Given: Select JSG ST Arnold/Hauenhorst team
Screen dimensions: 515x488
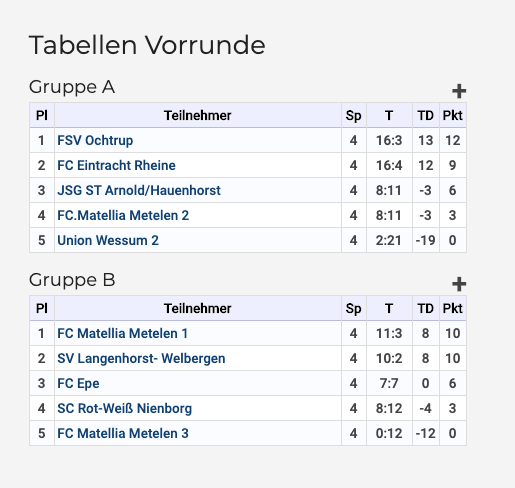Looking at the screenshot, I should (x=139, y=190).
